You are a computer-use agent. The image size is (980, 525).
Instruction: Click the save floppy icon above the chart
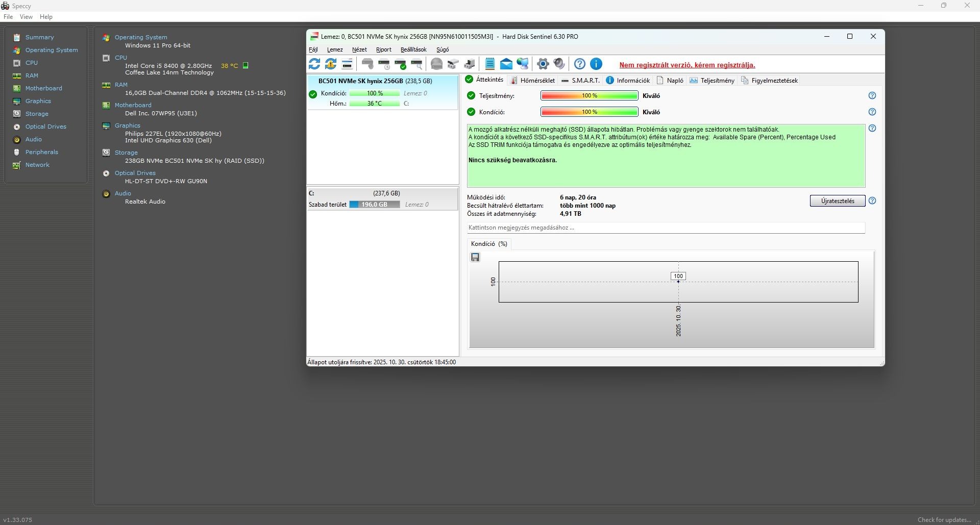pyautogui.click(x=475, y=257)
